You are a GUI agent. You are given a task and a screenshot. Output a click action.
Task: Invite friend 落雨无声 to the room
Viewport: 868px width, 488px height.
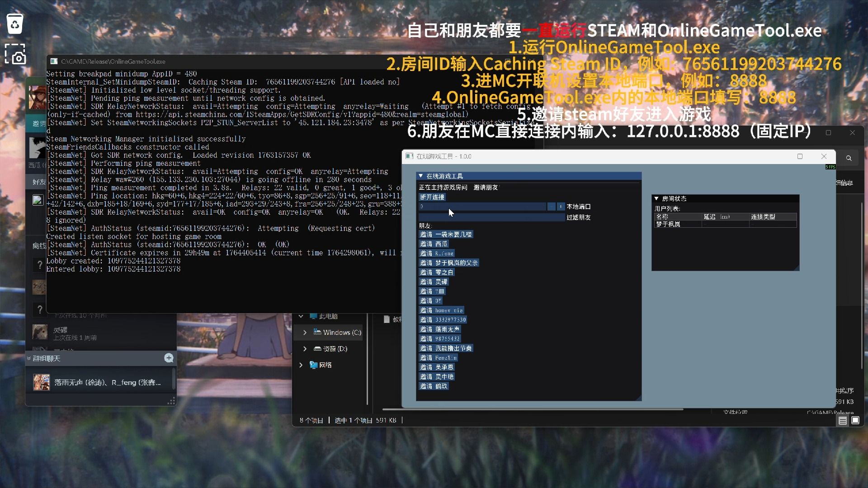coord(439,329)
